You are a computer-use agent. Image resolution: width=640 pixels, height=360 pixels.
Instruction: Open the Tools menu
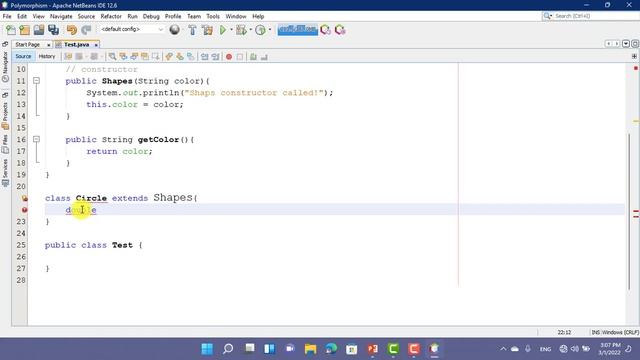(x=213, y=16)
